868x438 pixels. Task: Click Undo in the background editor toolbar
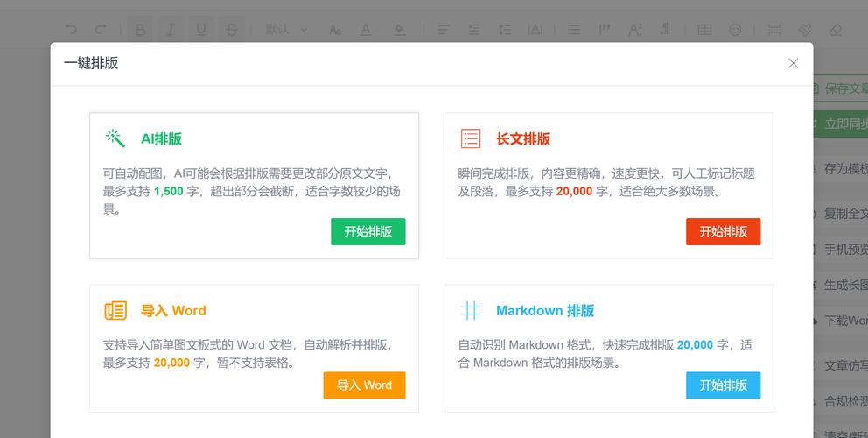coord(71,30)
